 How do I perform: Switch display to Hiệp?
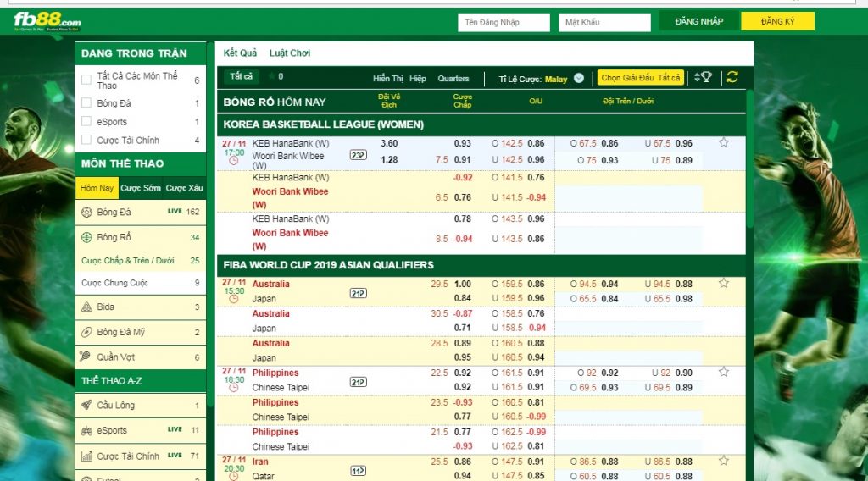418,79
